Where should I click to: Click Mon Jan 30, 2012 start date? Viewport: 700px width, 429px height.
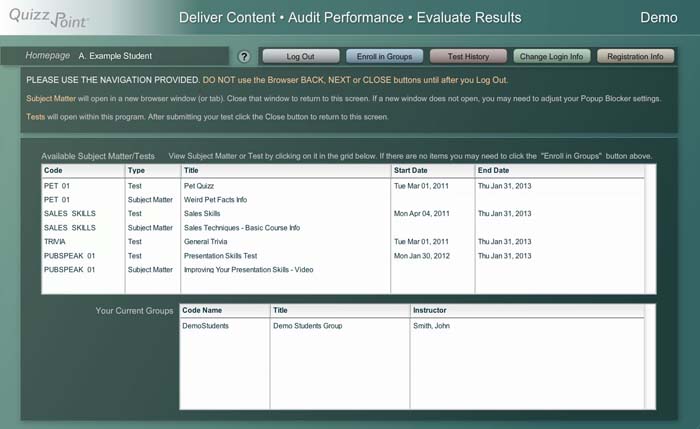pyautogui.click(x=421, y=256)
